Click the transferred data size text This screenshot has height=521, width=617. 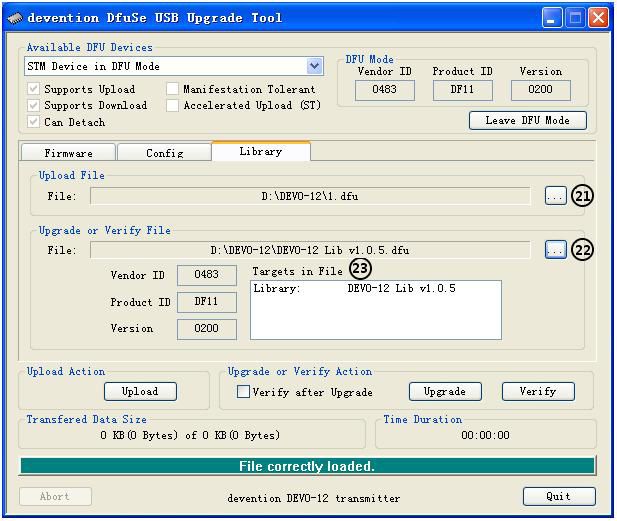(190, 435)
